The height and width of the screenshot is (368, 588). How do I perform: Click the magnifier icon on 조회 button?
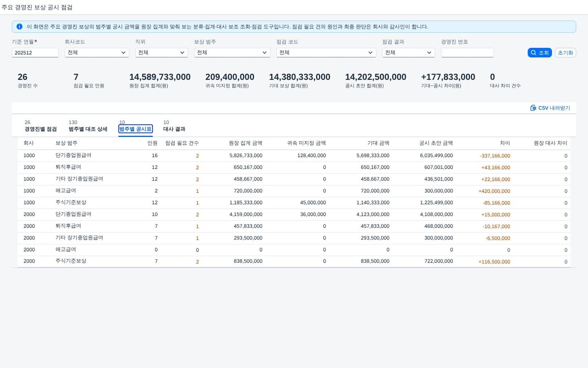(533, 53)
